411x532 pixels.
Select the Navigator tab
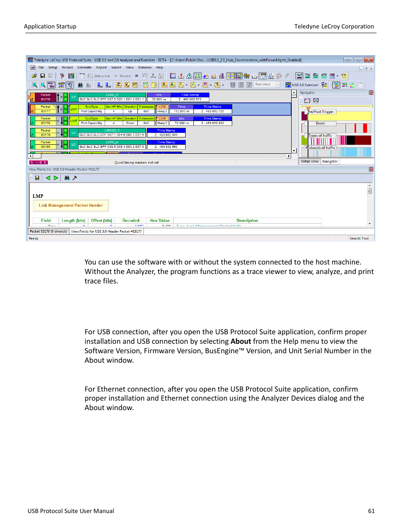(x=330, y=162)
